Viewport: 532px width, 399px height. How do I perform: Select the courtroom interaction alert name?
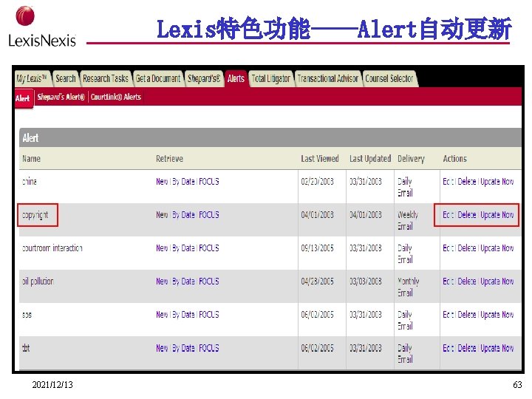pyautogui.click(x=52, y=248)
